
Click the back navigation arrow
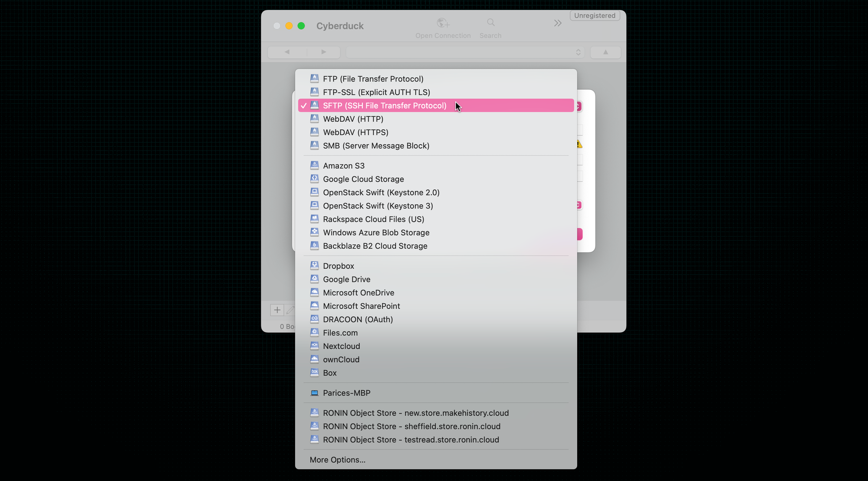click(x=287, y=52)
